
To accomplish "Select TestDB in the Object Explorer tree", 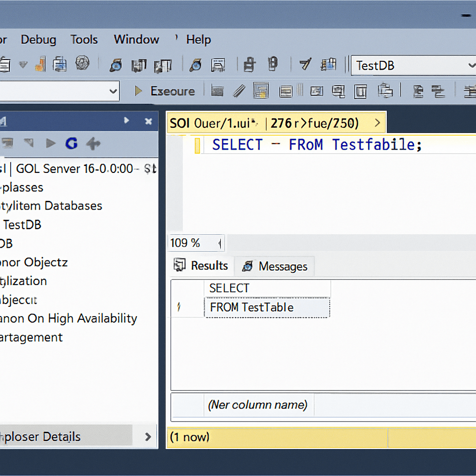I will 22,225.
